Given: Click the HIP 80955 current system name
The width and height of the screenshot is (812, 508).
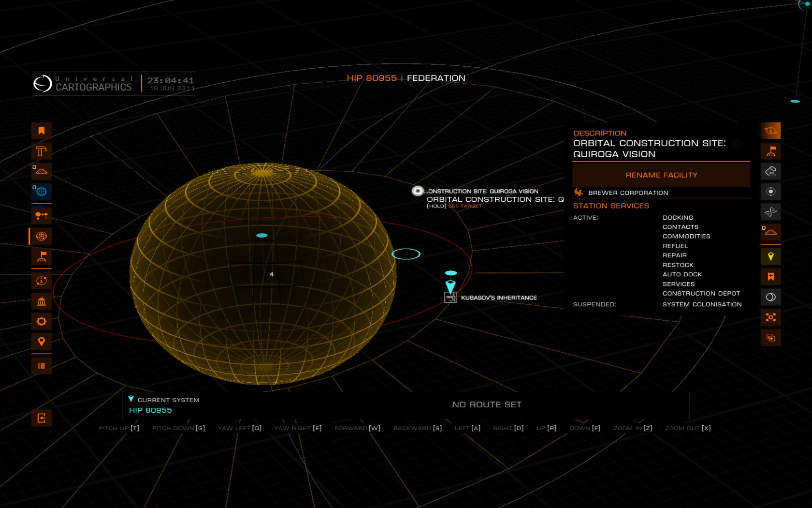Looking at the screenshot, I should [x=150, y=410].
